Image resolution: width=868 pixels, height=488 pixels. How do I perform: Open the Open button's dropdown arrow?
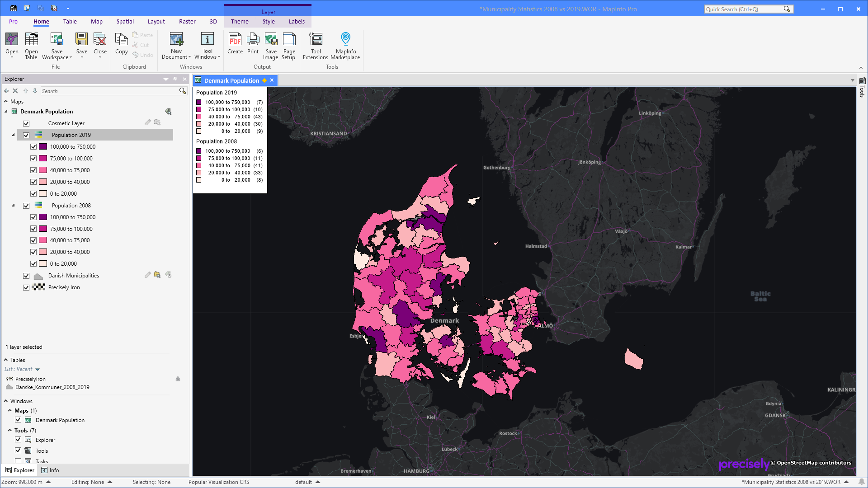12,58
